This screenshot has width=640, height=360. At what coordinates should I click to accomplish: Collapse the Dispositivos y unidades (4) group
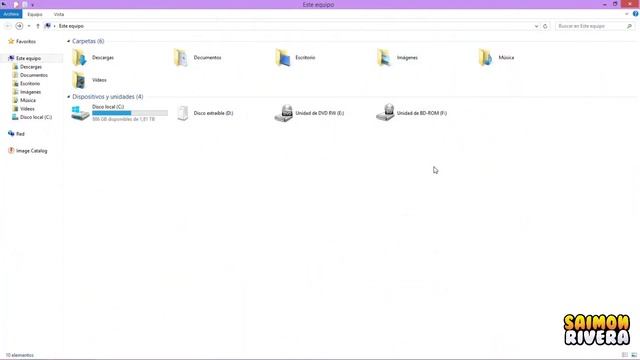click(69, 97)
